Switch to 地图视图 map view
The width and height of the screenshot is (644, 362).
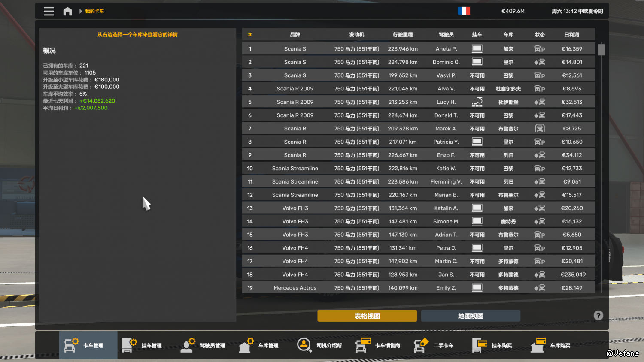coord(471,316)
